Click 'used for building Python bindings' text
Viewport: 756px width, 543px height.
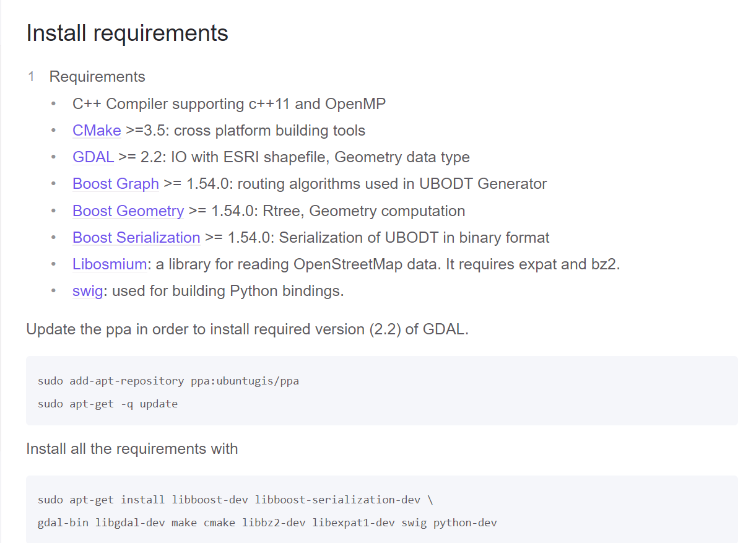(227, 291)
